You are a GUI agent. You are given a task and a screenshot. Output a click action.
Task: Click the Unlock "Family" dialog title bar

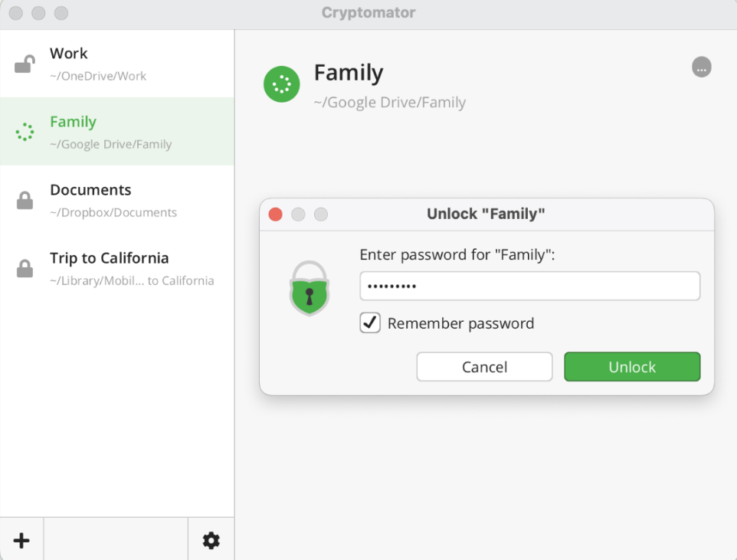pos(486,215)
